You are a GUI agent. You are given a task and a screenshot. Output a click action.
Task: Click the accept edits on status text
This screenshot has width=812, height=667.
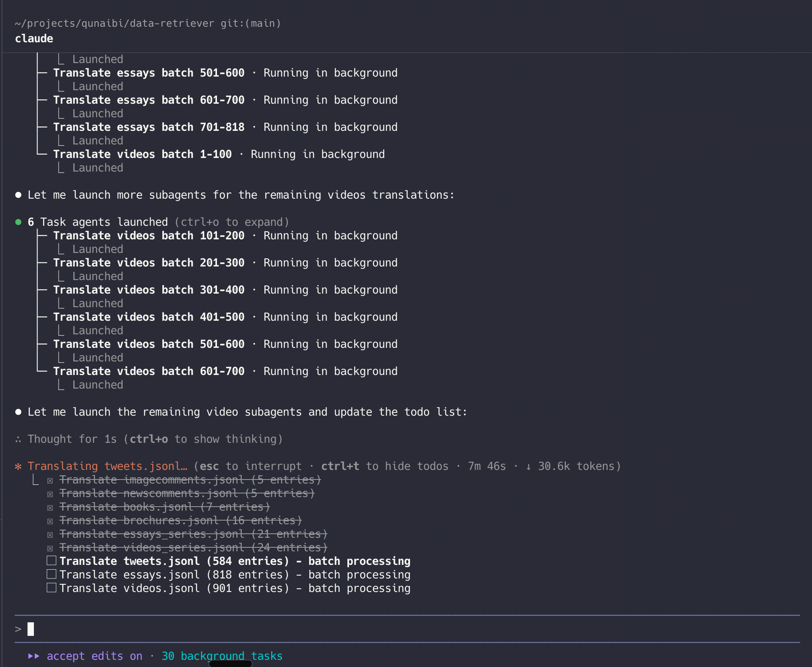tap(95, 656)
